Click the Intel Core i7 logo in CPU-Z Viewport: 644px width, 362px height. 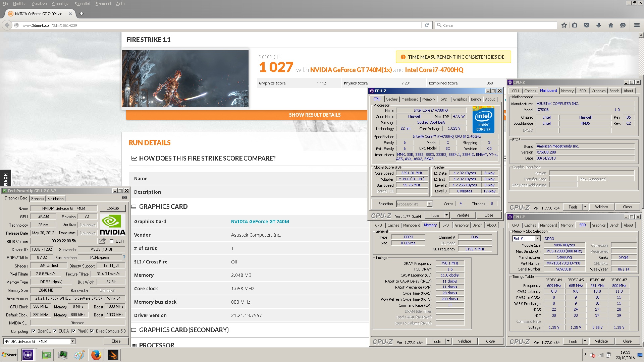[x=483, y=119]
